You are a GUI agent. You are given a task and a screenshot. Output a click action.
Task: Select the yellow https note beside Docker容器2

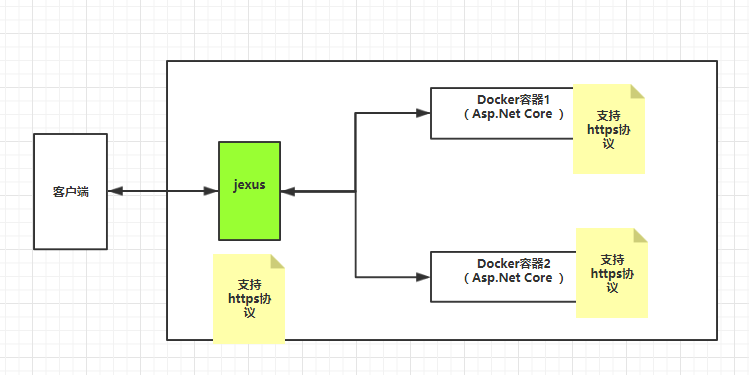[612, 273]
